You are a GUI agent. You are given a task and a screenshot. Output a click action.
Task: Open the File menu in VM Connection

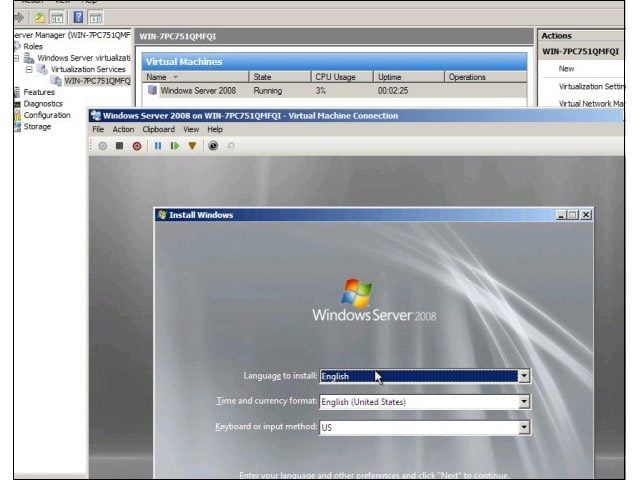(x=98, y=129)
